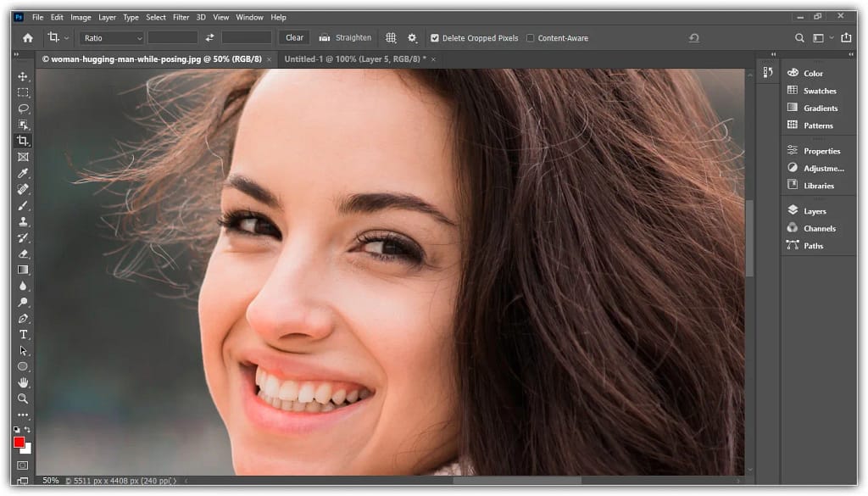Click the crop width input field
The height and width of the screenshot is (496, 868).
172,37
